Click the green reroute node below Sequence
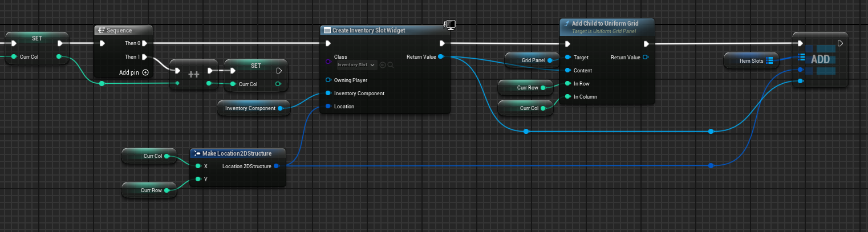Viewport: 868px width, 232px height. (x=102, y=84)
